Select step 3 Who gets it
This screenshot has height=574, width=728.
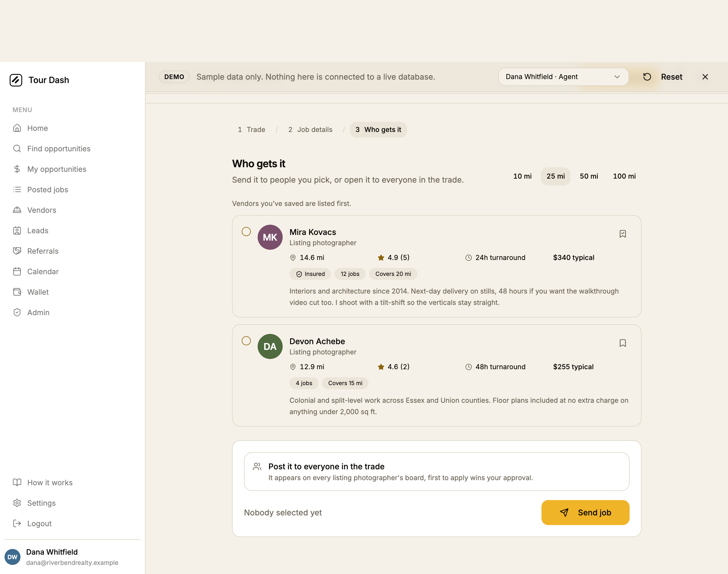(x=378, y=129)
